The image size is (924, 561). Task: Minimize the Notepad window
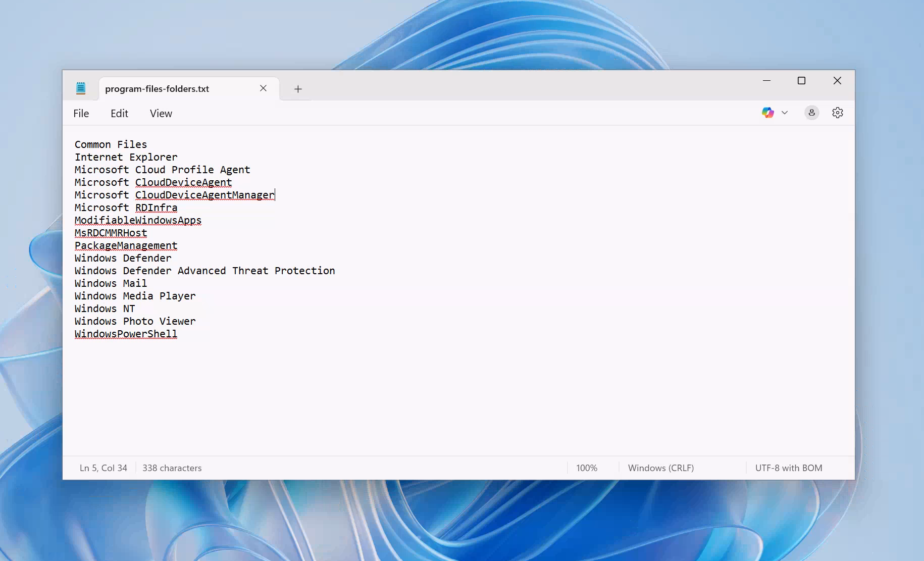(766, 81)
